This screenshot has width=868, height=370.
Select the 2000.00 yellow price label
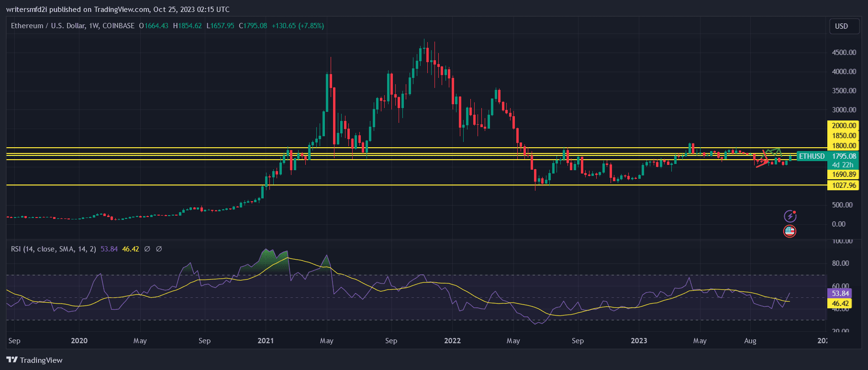pyautogui.click(x=843, y=126)
